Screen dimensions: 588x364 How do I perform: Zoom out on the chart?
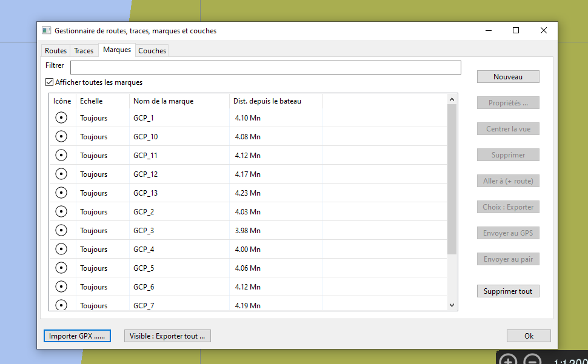tap(533, 359)
